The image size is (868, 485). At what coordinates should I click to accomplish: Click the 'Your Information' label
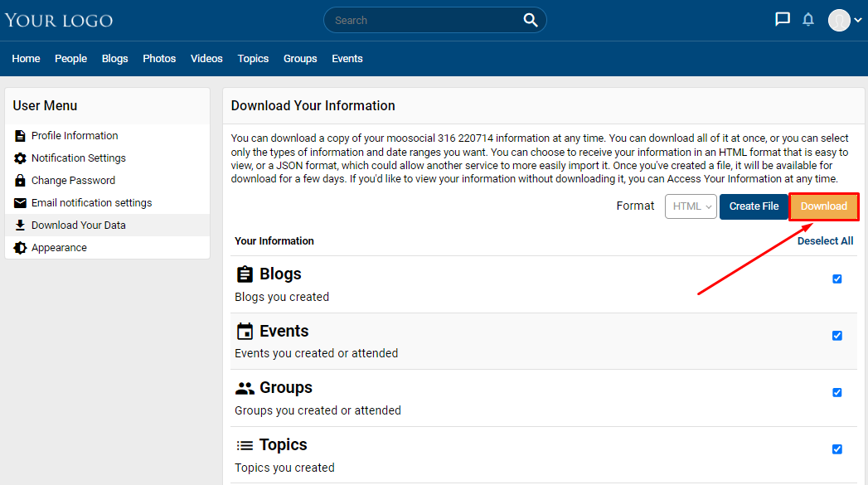click(274, 240)
